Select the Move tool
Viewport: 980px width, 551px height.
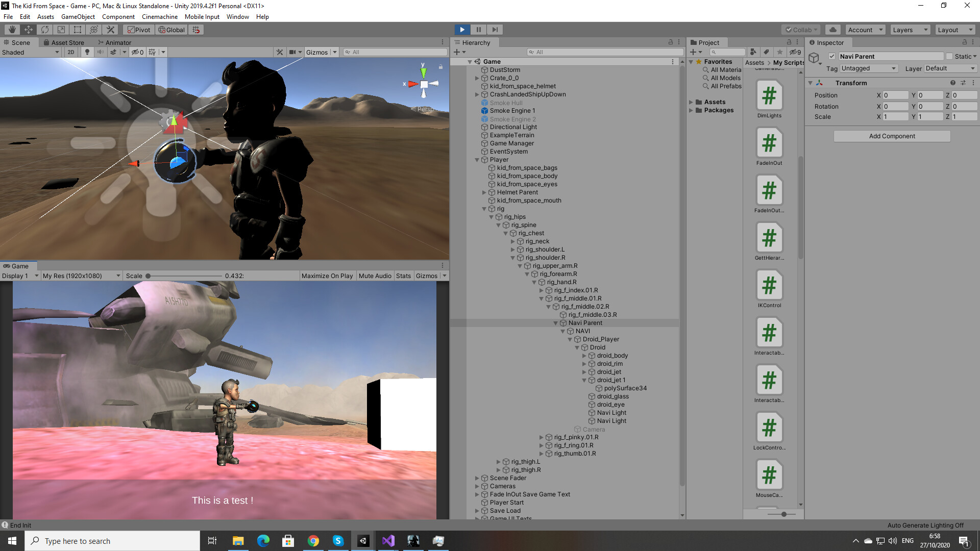coord(29,30)
